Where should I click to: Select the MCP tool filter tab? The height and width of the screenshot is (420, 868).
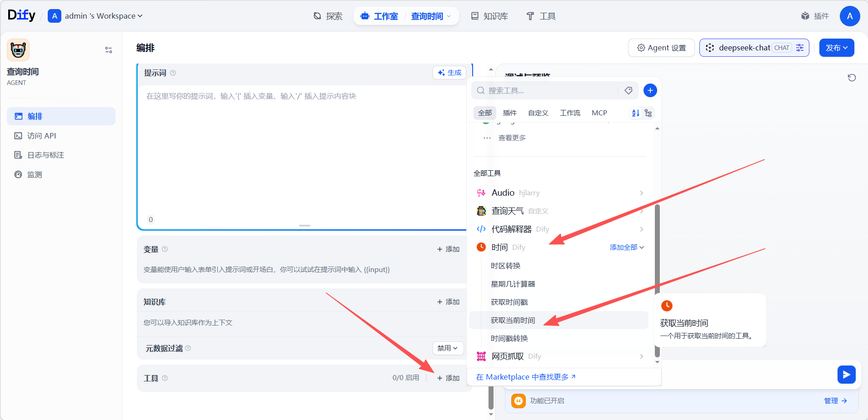click(x=599, y=113)
